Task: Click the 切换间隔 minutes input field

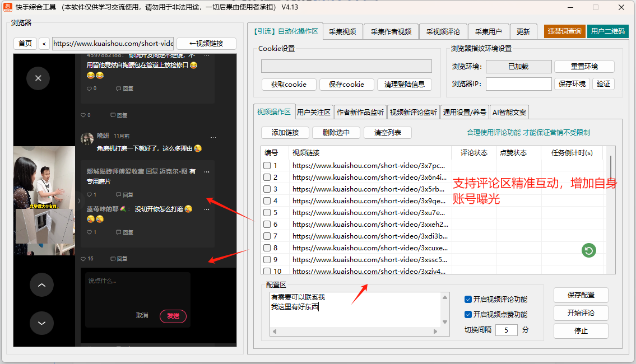Action: [507, 330]
